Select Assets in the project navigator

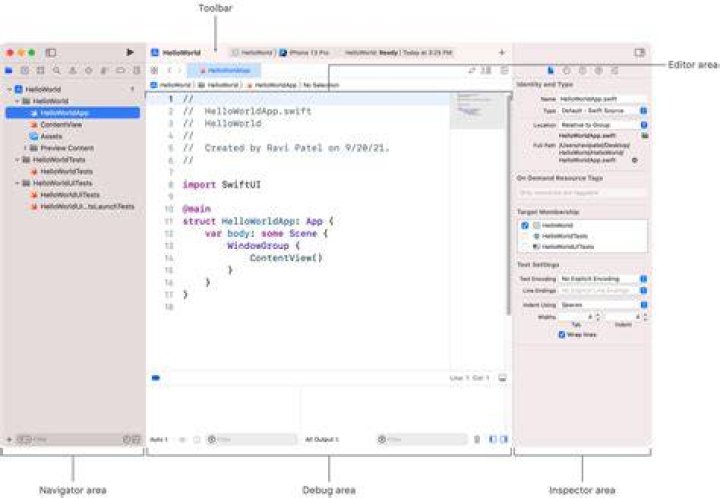46,136
